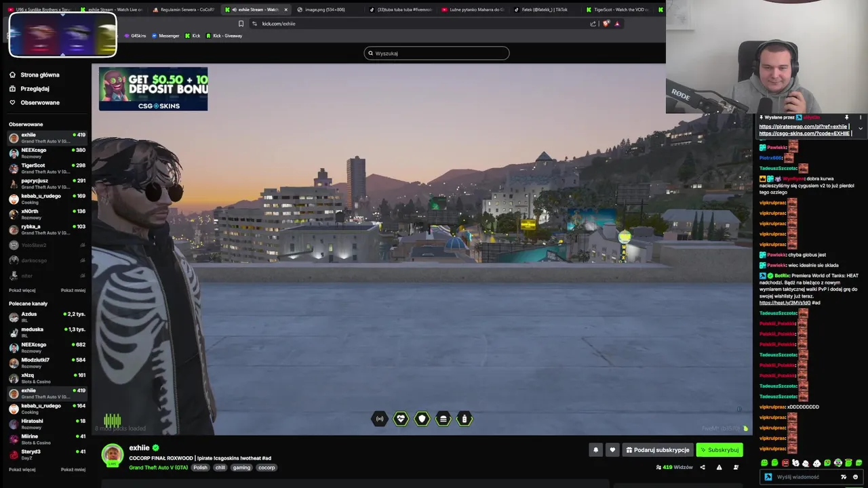868x488 pixels.
Task: Open the Kick - Giveaway bookmark
Action: click(224, 35)
